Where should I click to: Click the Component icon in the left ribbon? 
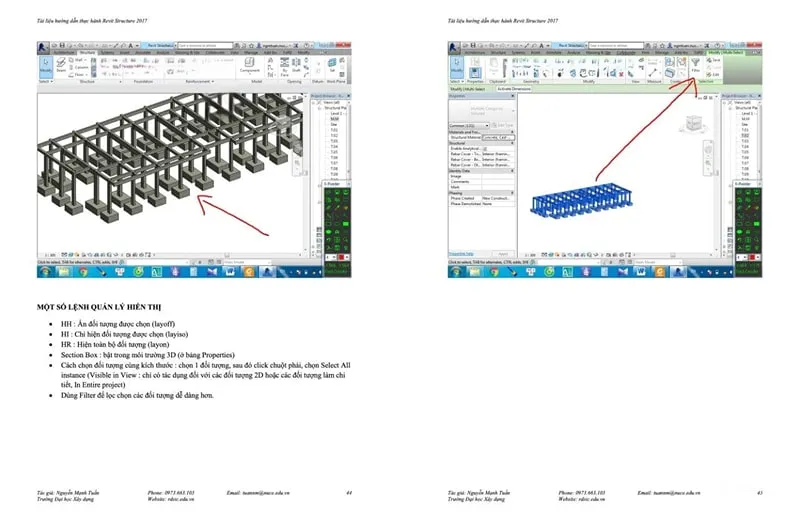251,66
